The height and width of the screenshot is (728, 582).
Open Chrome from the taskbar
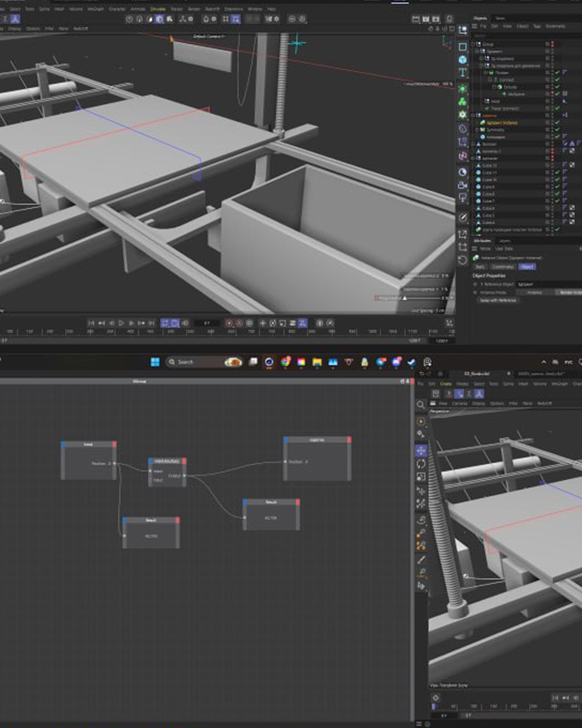point(285,362)
